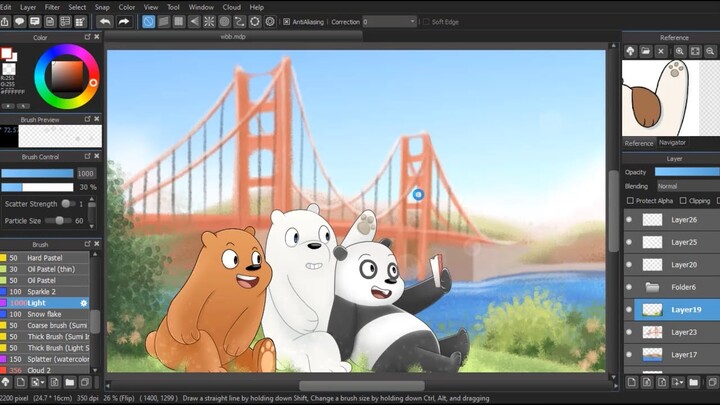The width and height of the screenshot is (720, 405).
Task: Undock the Brush Preview panel
Action: coord(87,119)
